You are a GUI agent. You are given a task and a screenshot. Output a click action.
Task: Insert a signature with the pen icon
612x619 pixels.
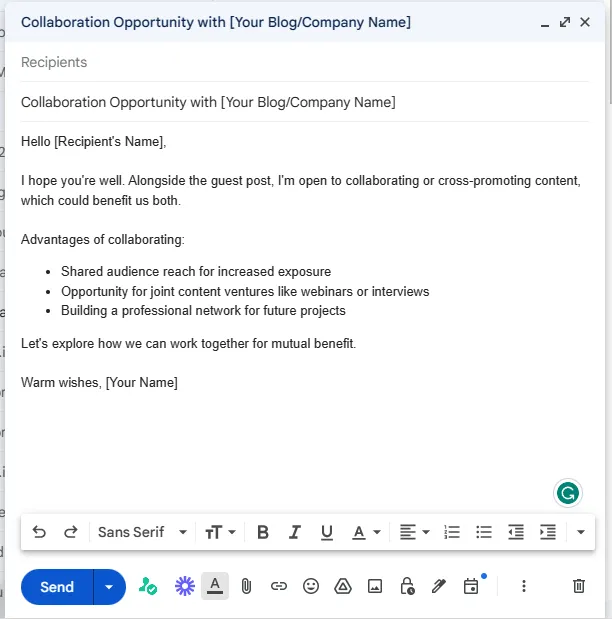click(439, 586)
